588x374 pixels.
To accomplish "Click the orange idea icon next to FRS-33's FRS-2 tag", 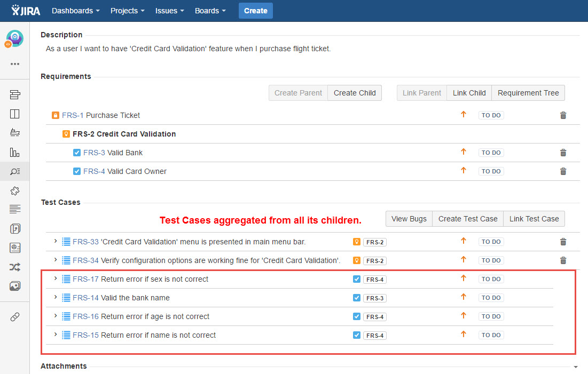I will (x=357, y=242).
